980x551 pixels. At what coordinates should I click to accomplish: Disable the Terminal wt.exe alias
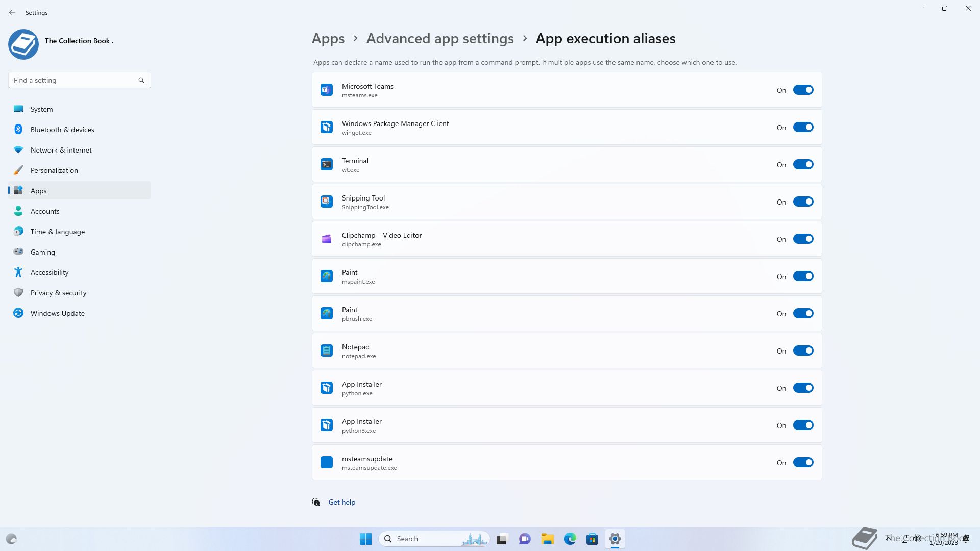click(x=803, y=164)
